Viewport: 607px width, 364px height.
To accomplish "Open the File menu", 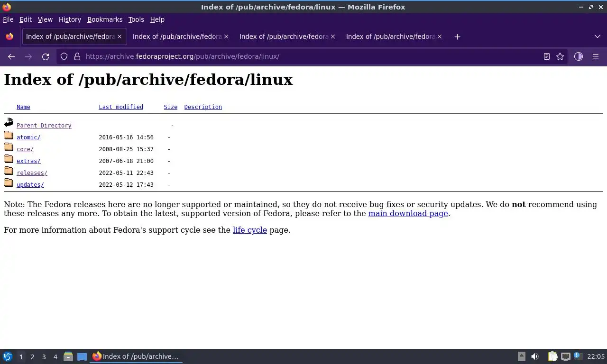I will (x=8, y=19).
